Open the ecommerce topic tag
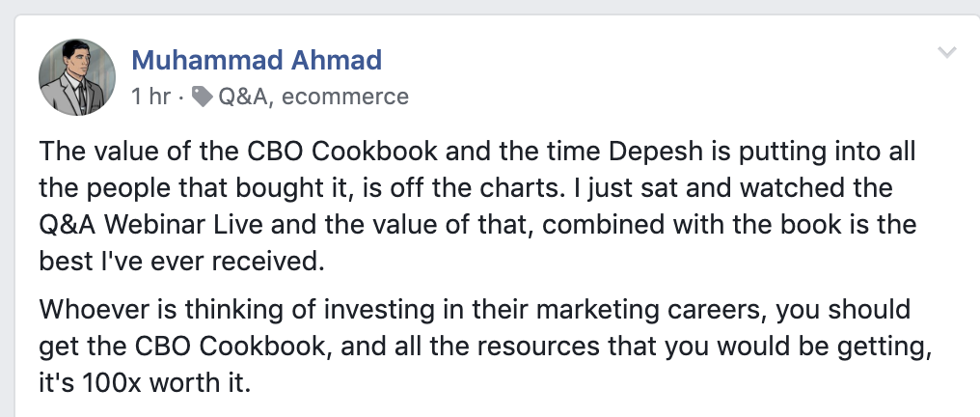The width and height of the screenshot is (980, 417). 344,97
